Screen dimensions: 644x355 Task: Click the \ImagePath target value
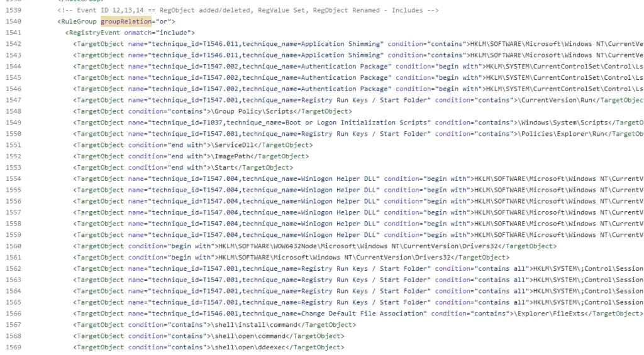pyautogui.click(x=233, y=156)
